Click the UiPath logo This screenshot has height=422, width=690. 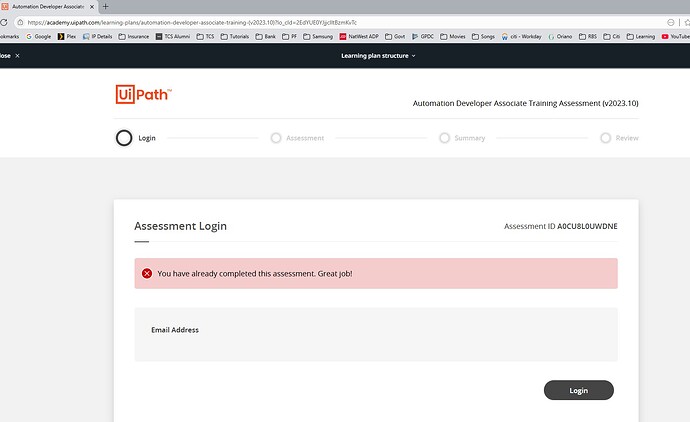[x=143, y=94]
